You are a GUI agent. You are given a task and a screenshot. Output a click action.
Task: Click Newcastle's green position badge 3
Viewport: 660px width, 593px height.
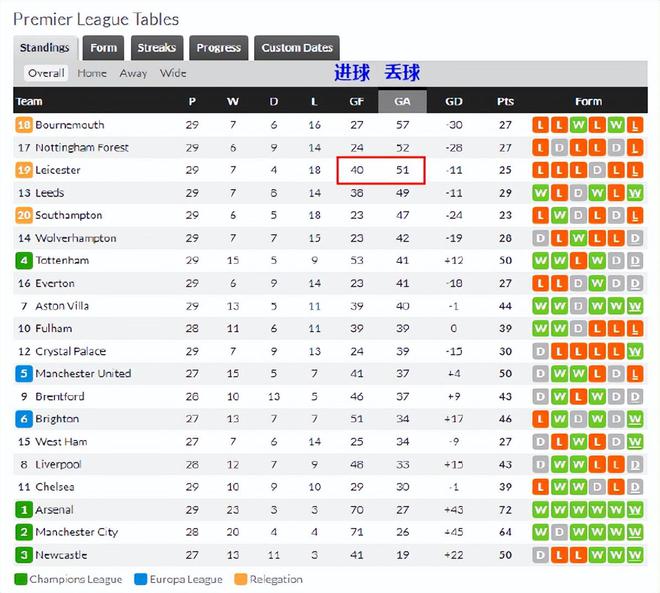[x=24, y=555]
